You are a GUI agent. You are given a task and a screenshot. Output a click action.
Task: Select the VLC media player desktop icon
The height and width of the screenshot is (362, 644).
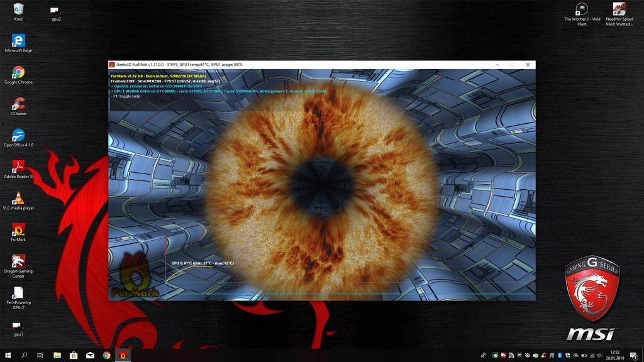point(18,200)
